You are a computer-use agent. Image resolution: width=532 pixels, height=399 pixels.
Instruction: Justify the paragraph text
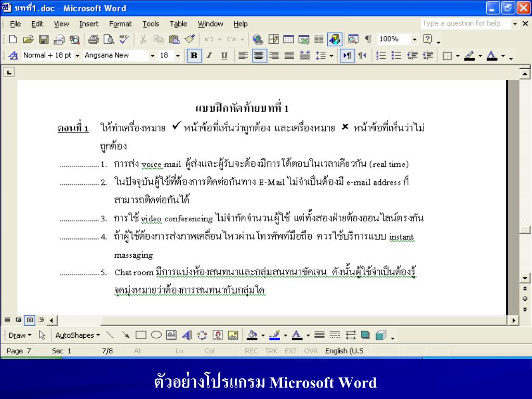click(289, 56)
